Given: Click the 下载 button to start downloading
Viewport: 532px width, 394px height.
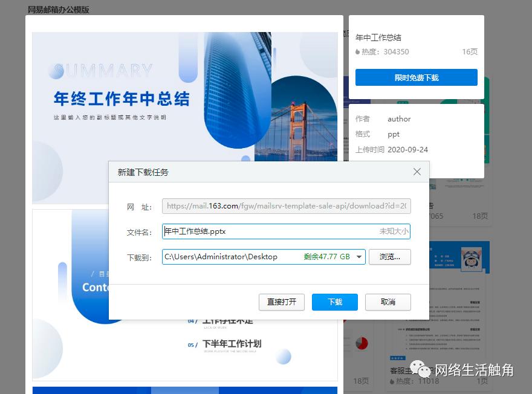Looking at the screenshot, I should point(334,302).
